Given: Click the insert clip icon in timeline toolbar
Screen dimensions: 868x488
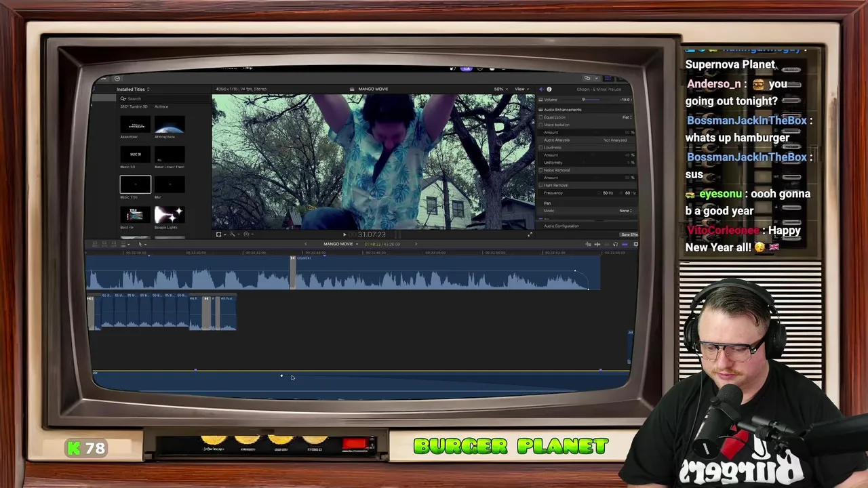Looking at the screenshot, I should [x=105, y=244].
